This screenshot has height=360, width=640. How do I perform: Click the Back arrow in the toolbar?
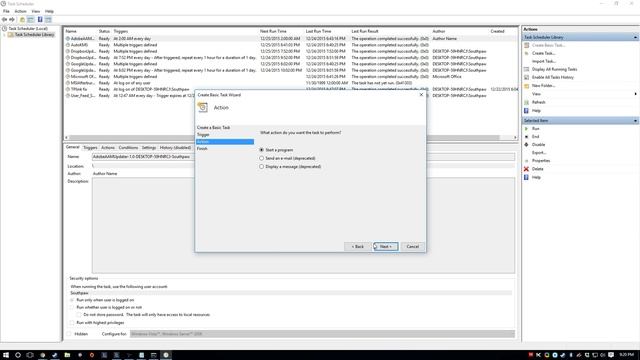tap(4, 20)
